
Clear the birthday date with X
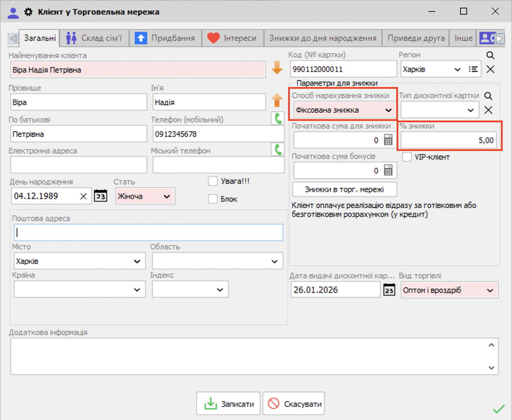pyautogui.click(x=83, y=196)
